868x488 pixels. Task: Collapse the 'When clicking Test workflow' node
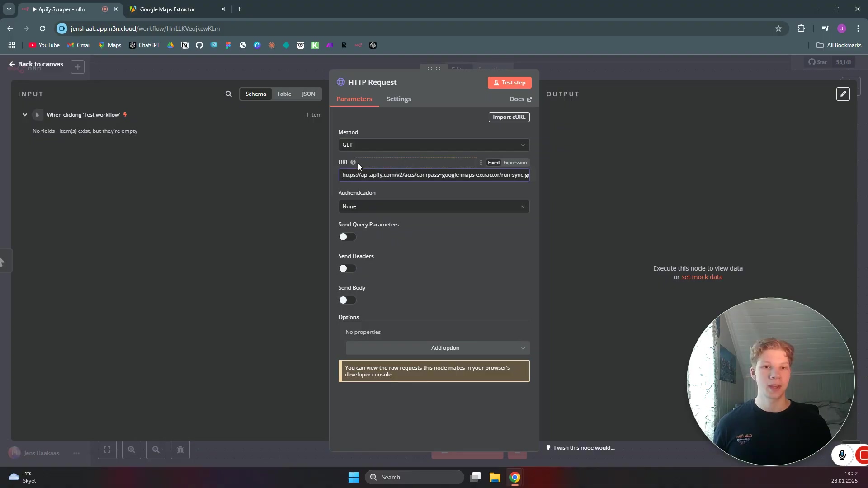click(25, 115)
